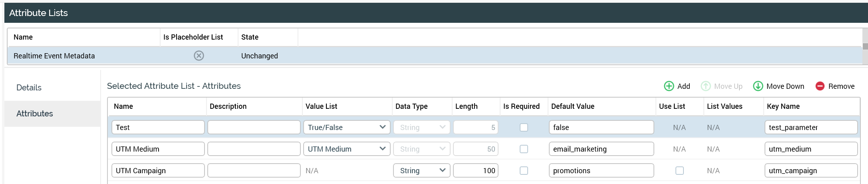The image size is (868, 184).
Task: Enable Is Required for UTM Medium row
Action: 524,149
